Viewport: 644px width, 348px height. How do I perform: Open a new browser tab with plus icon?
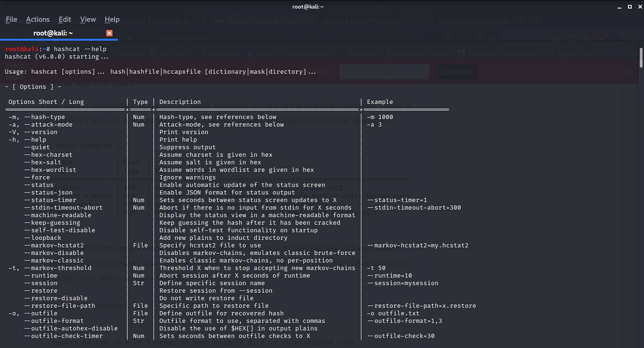(x=537, y=21)
